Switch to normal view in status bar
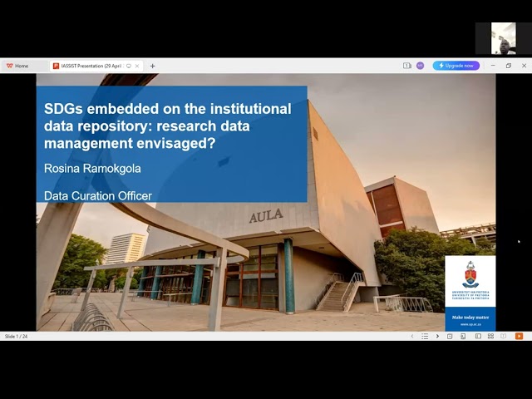Screen dimensions: 532x399 tap(478, 336)
